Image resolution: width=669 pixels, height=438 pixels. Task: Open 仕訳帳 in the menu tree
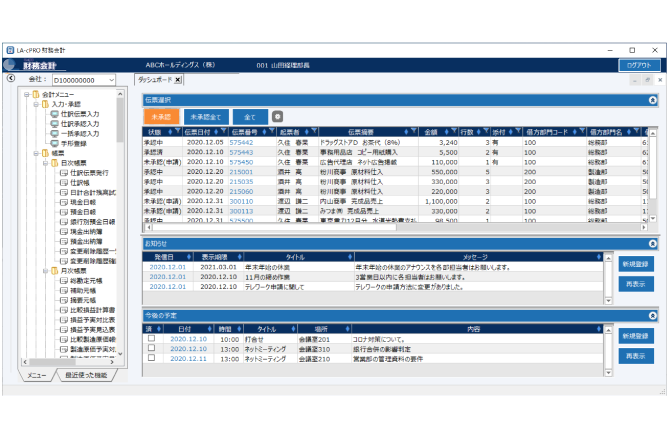(80, 183)
